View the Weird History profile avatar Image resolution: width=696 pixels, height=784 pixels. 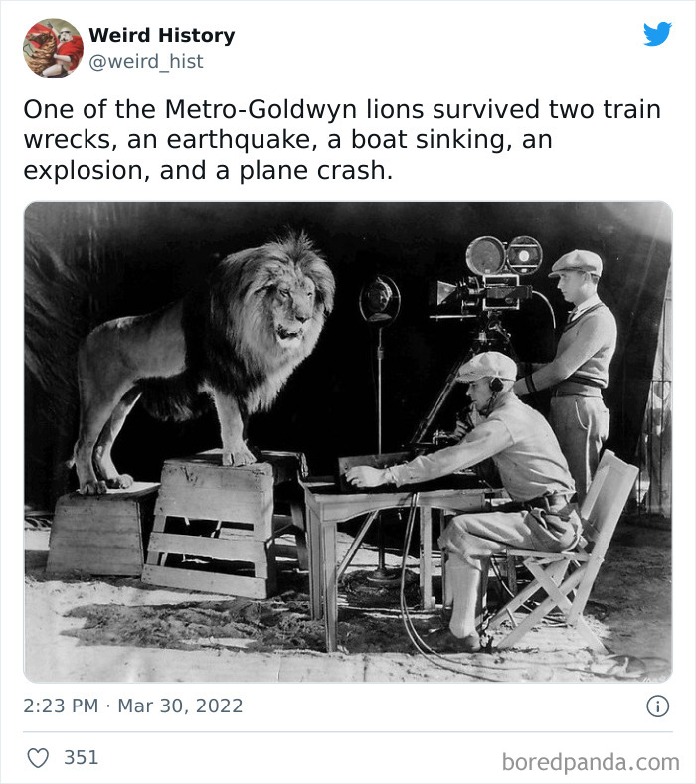tap(53, 48)
